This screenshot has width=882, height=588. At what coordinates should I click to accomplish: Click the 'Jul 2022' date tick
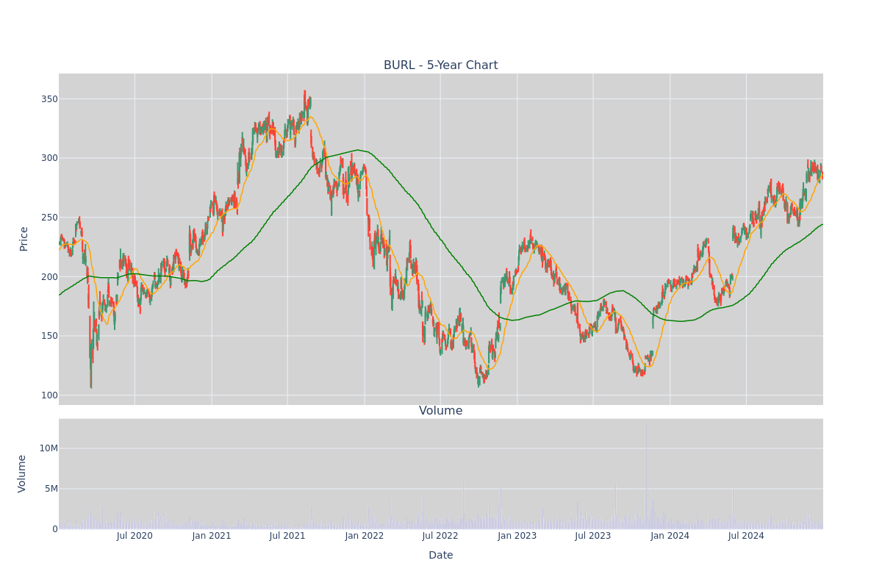(440, 536)
